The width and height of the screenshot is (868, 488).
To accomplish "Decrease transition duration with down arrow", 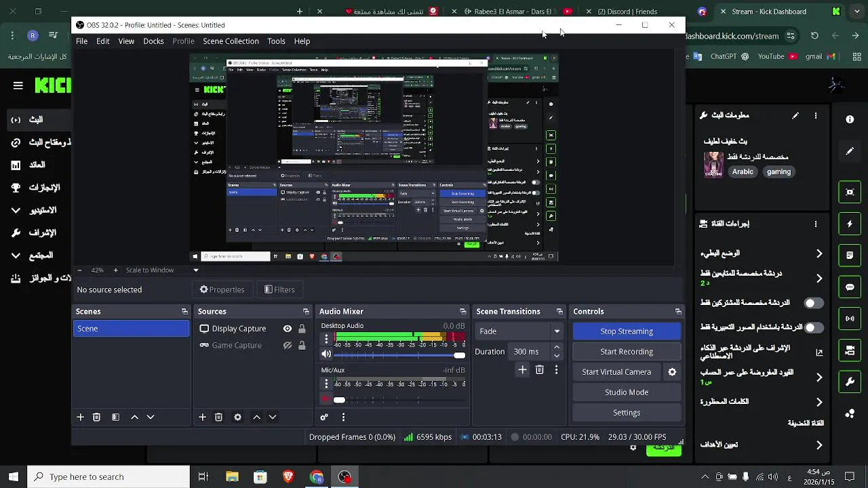I will click(x=557, y=355).
